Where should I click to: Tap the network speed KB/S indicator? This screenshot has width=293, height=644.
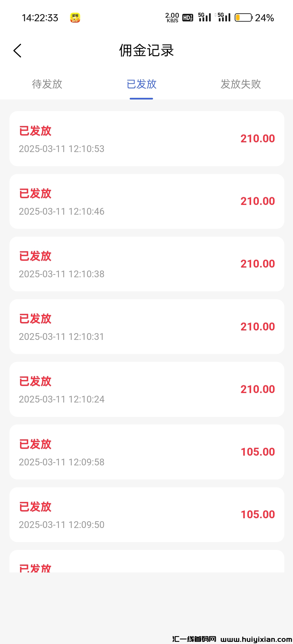[x=172, y=18]
